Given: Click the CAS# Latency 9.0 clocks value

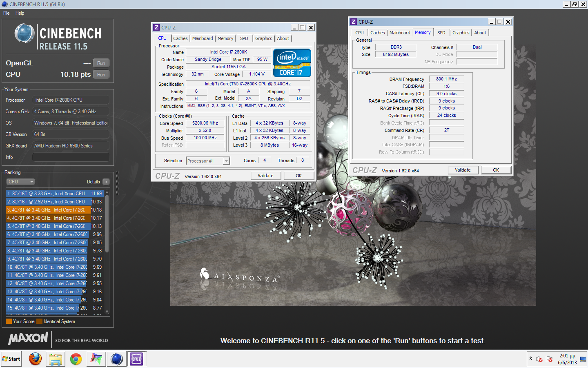Looking at the screenshot, I should click(x=446, y=94).
